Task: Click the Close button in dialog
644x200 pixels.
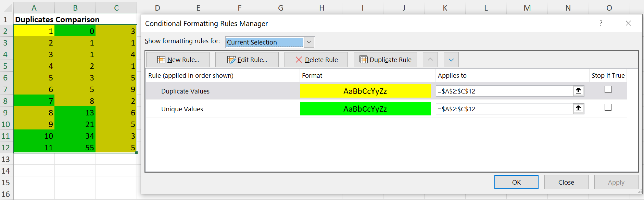Action: (566, 182)
